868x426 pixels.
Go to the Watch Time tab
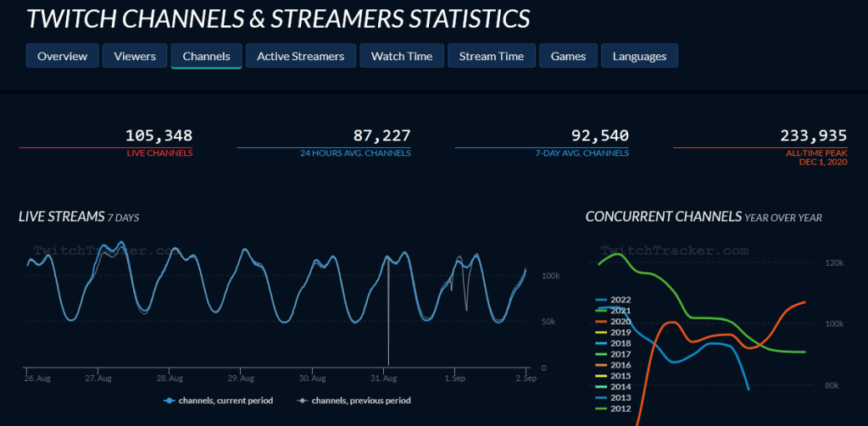[x=402, y=56]
